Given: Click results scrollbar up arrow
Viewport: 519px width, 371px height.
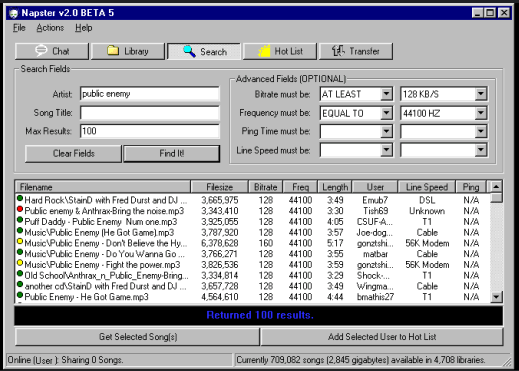Looking at the screenshot, I should click(x=497, y=187).
